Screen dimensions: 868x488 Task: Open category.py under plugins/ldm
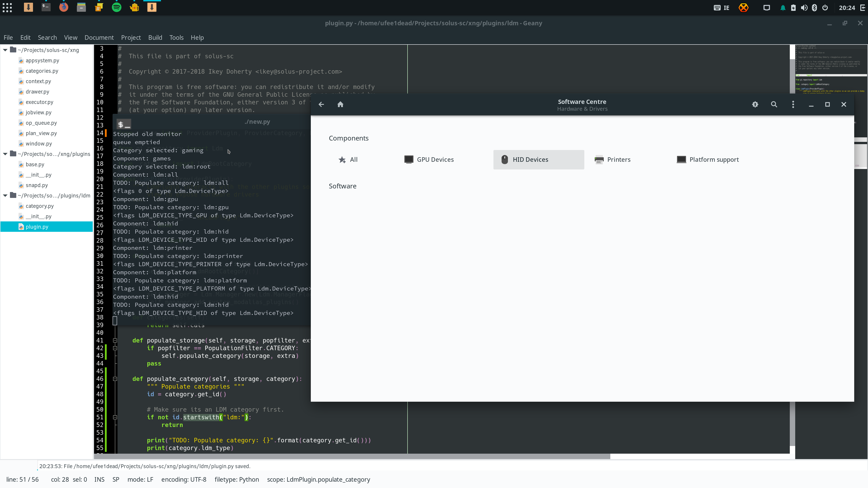[39, 206]
